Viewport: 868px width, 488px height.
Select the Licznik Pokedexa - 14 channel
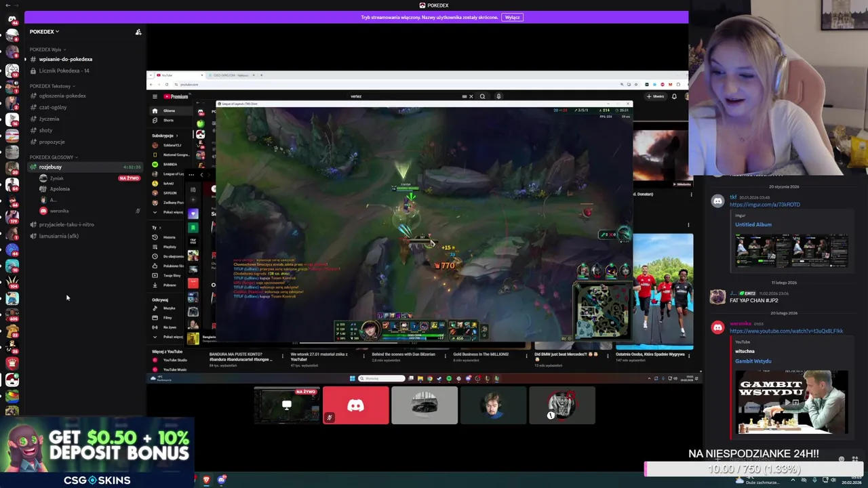[x=85, y=71]
